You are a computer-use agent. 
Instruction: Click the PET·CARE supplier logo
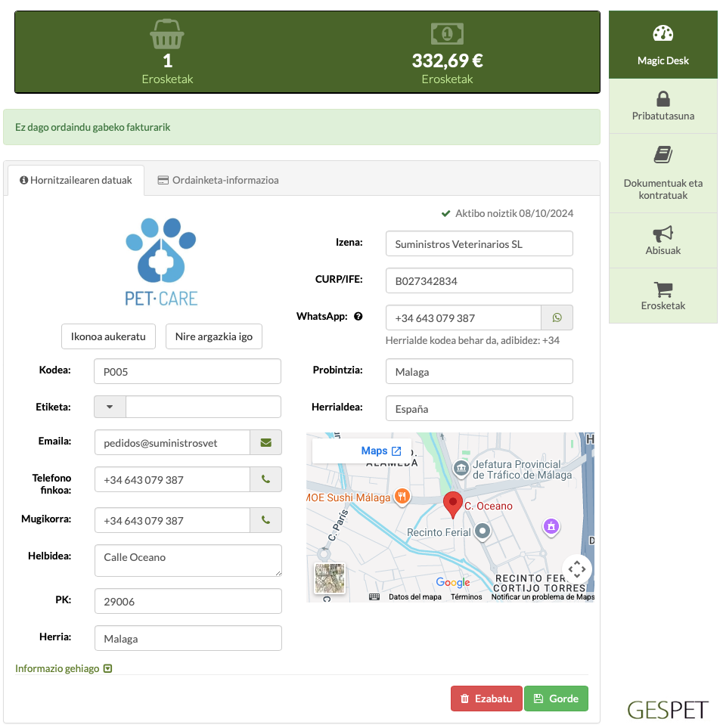point(161,262)
